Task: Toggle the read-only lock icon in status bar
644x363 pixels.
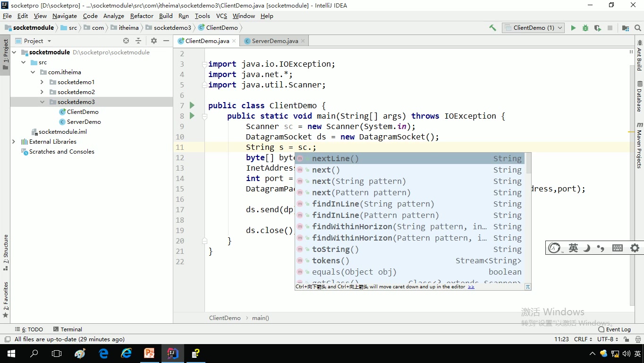Action: (626, 339)
